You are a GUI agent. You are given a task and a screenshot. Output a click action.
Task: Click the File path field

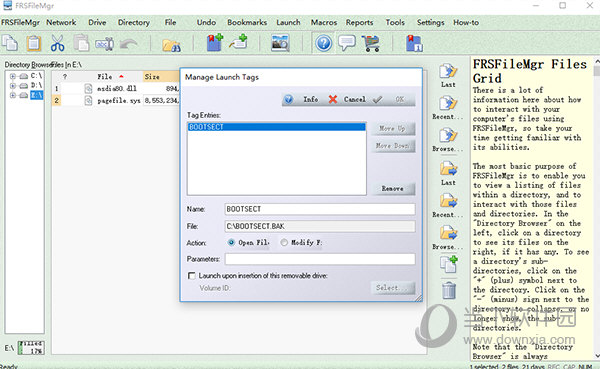point(320,226)
